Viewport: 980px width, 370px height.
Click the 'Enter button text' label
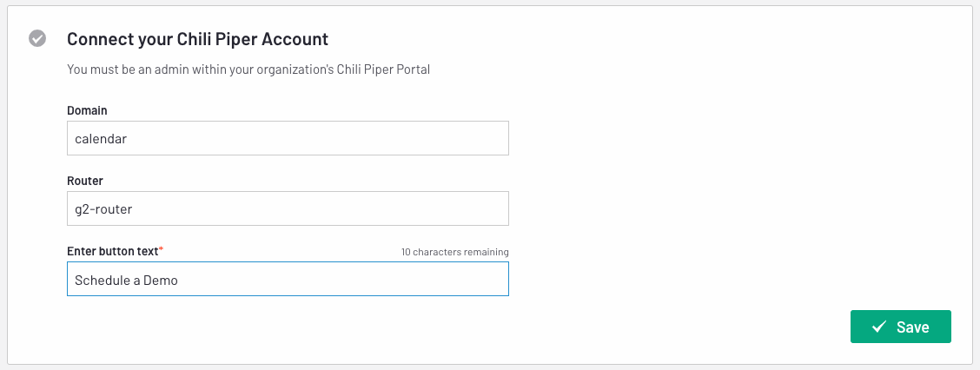pos(112,251)
